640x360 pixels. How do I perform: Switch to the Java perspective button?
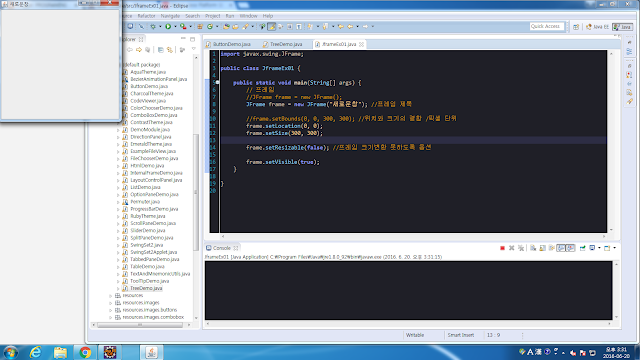point(622,27)
